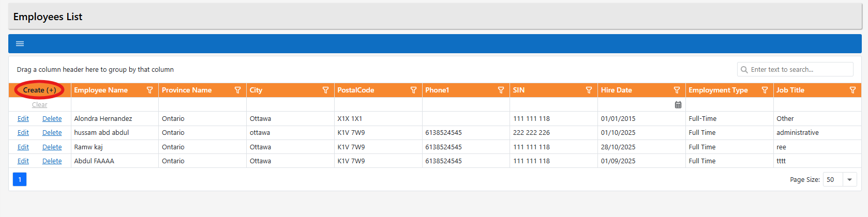The image size is (868, 217).
Task: Filter the Employment Type column
Action: coord(765,90)
